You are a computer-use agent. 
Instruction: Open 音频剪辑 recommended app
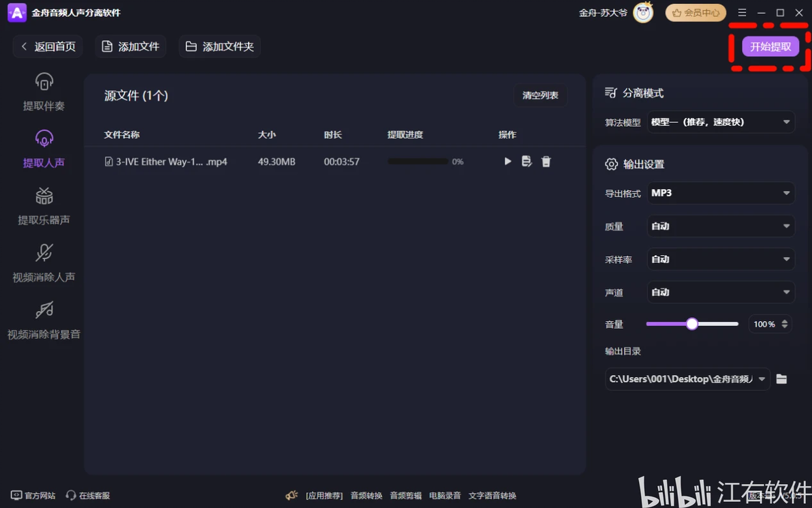click(405, 496)
